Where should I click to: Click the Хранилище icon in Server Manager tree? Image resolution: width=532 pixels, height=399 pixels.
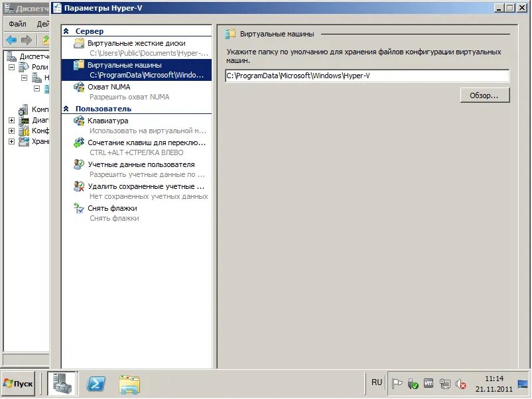coord(24,141)
